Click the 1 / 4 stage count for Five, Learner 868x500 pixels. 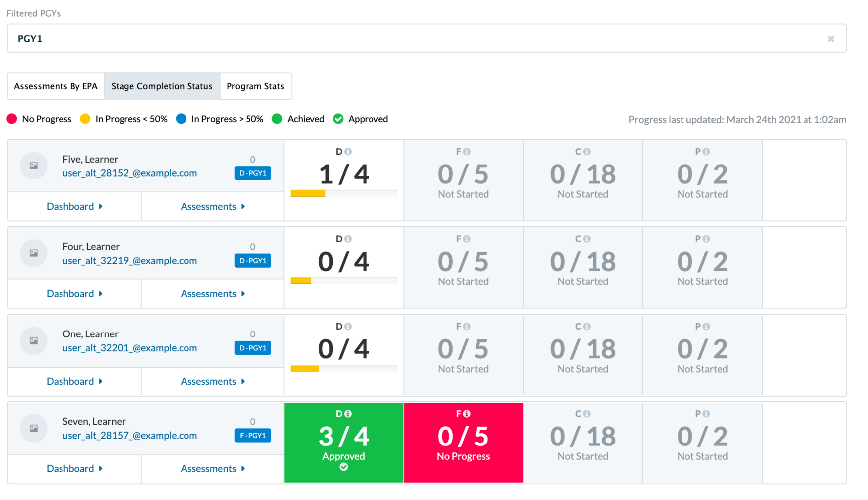tap(344, 174)
